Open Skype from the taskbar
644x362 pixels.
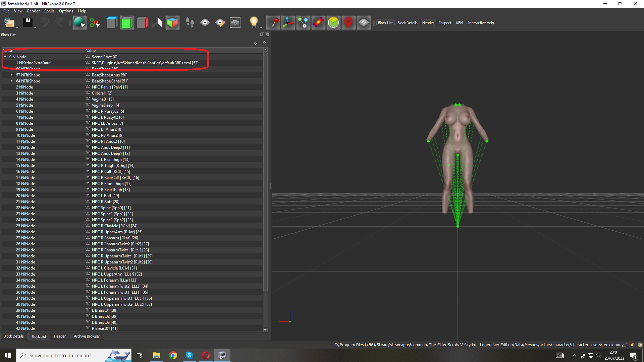190,355
